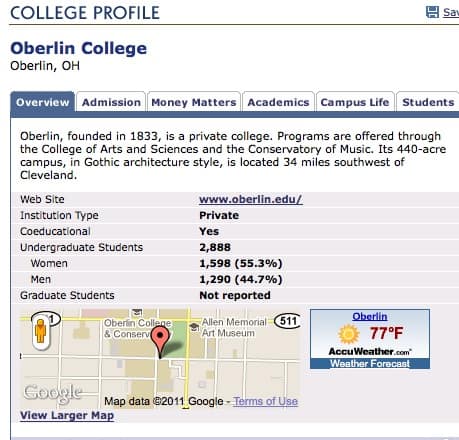Click the red map location pin
This screenshot has width=459, height=440.
point(160,342)
